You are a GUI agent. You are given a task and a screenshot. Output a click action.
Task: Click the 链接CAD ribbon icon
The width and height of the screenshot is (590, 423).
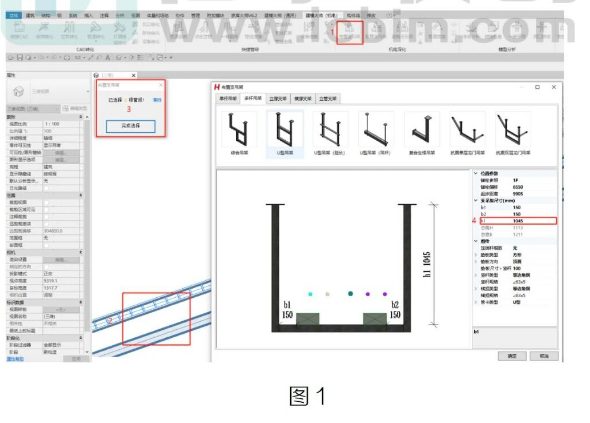tap(19, 30)
